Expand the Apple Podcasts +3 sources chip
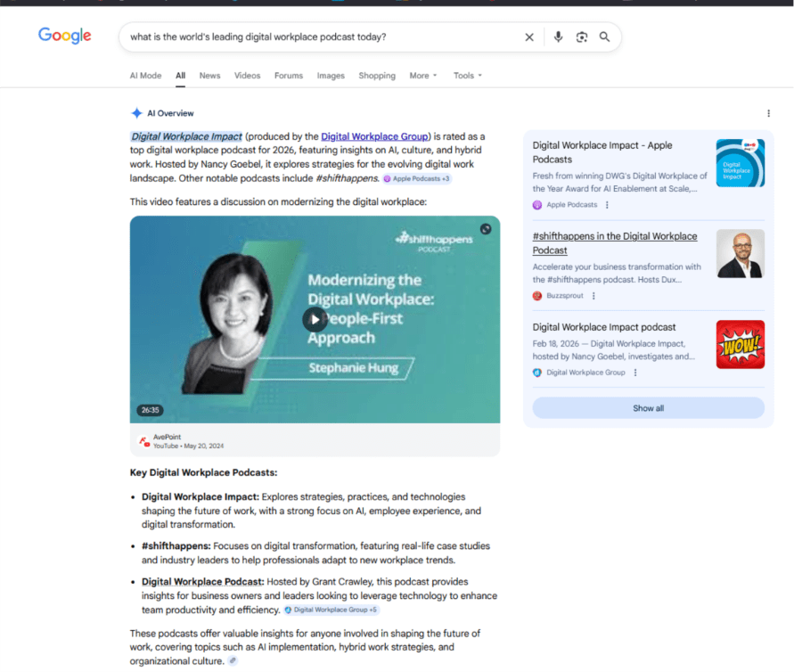The width and height of the screenshot is (794, 672). 417,179
